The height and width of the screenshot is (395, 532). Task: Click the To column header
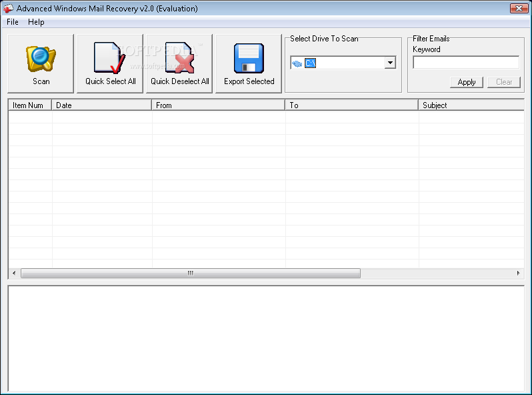coord(351,105)
